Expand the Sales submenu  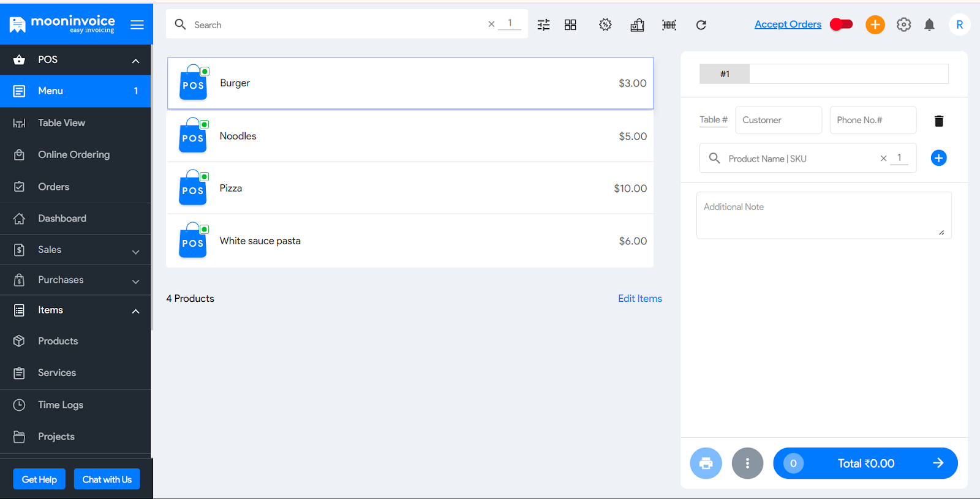coord(135,251)
